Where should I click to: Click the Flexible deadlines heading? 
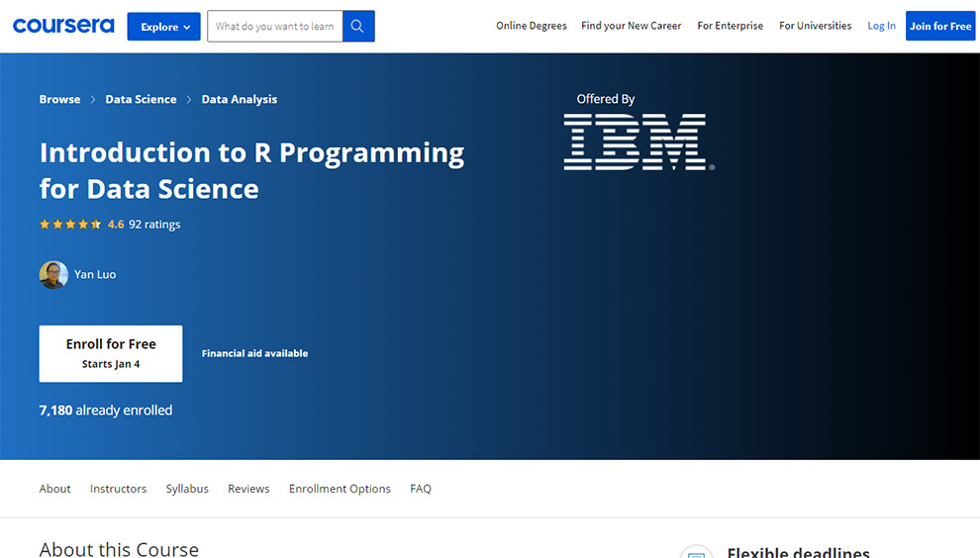[x=798, y=552]
